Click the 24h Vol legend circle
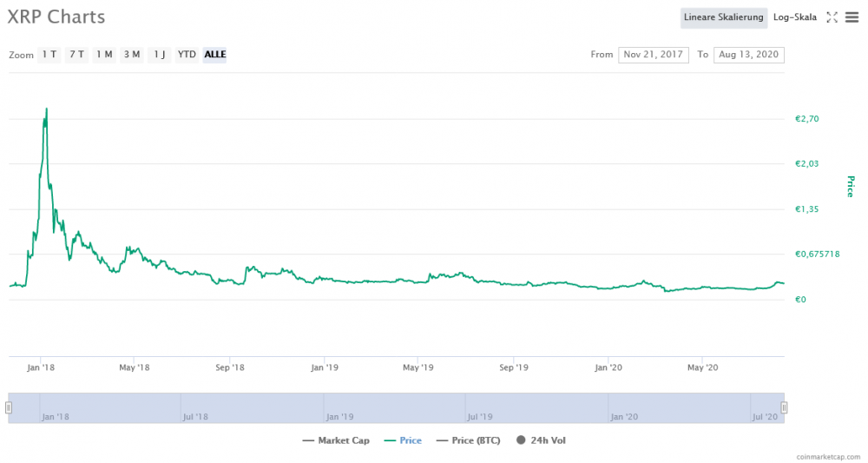 (x=520, y=440)
